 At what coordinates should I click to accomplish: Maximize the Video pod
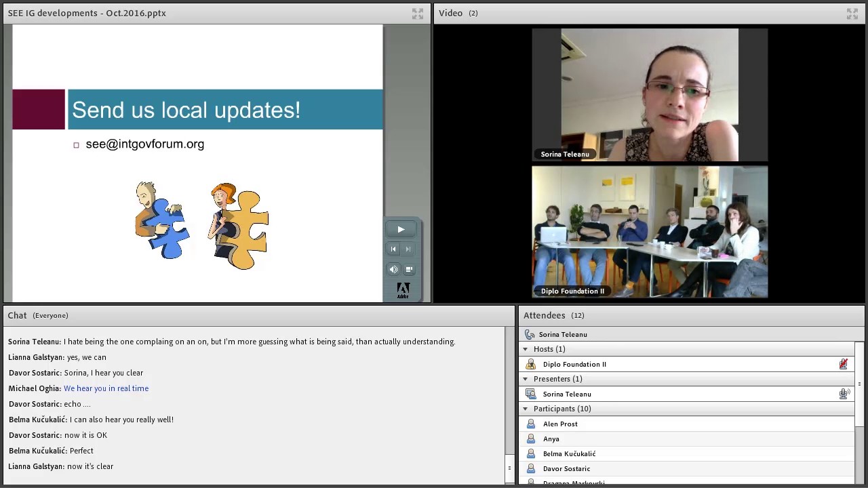point(852,14)
